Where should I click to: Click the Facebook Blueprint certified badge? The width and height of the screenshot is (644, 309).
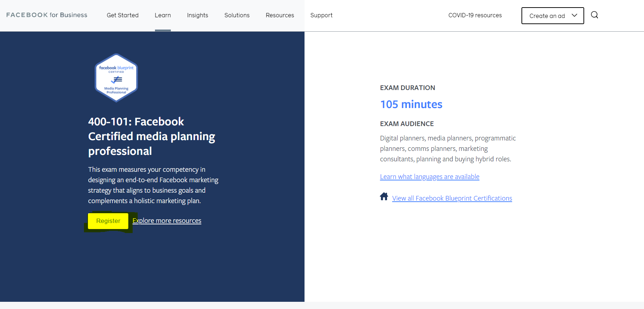116,78
